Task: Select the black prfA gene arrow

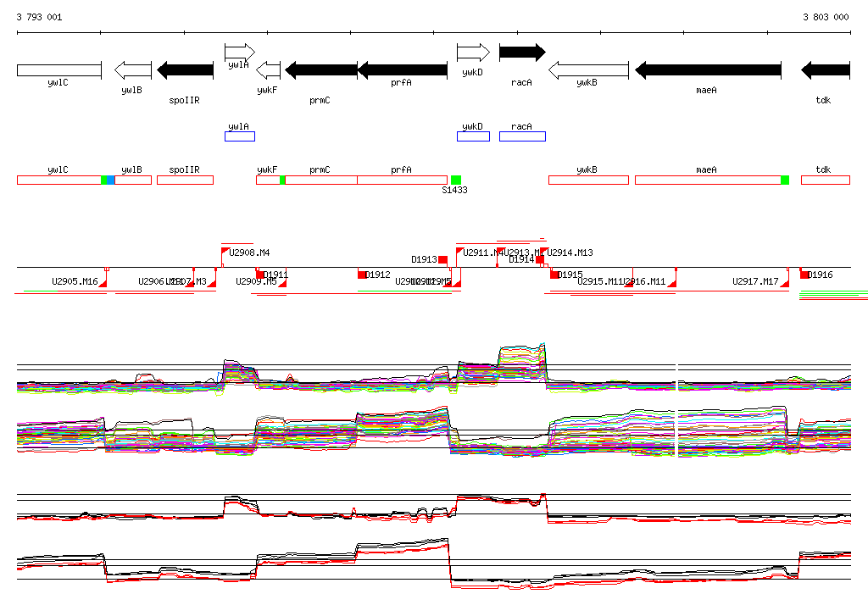Action: (403, 70)
